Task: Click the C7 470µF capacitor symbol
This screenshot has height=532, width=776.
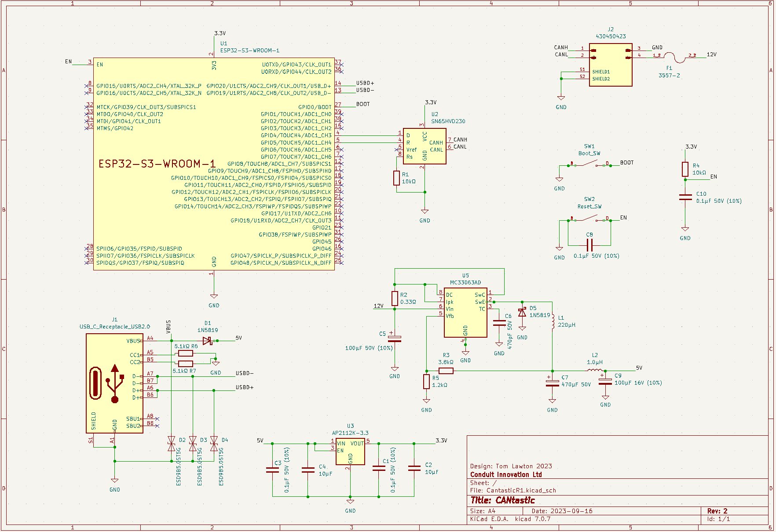Action: point(553,382)
